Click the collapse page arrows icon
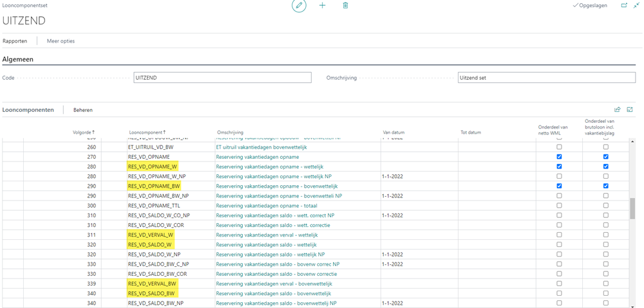The height and width of the screenshot is (308, 644). pyautogui.click(x=637, y=5)
